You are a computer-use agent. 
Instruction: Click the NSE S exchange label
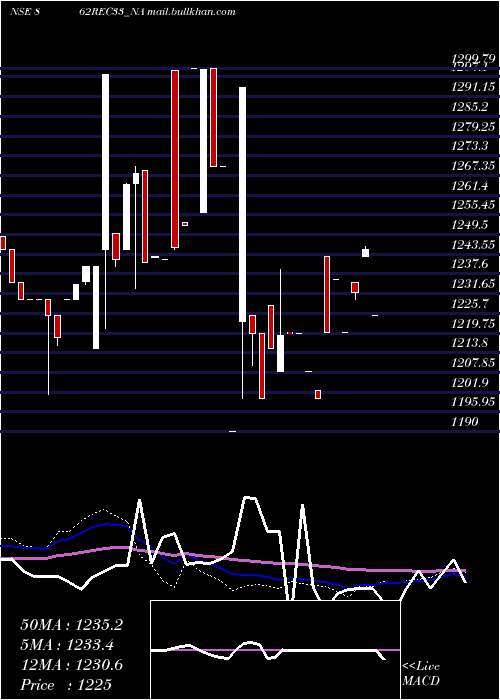pyautogui.click(x=25, y=12)
